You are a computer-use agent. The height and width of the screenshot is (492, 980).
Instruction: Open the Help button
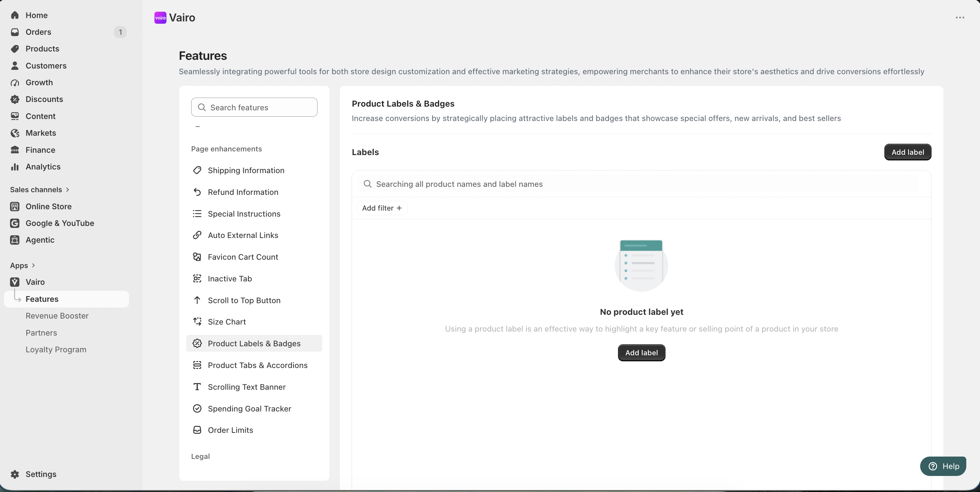click(943, 466)
